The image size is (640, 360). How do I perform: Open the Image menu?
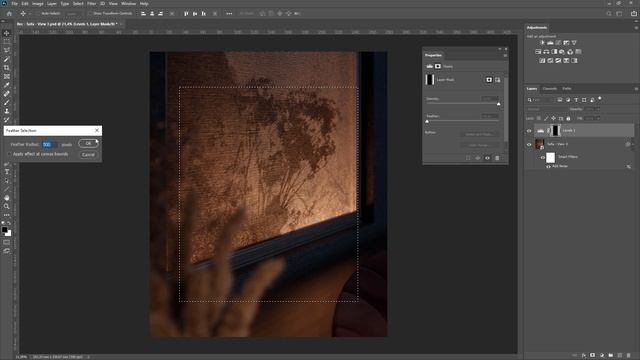pyautogui.click(x=38, y=4)
